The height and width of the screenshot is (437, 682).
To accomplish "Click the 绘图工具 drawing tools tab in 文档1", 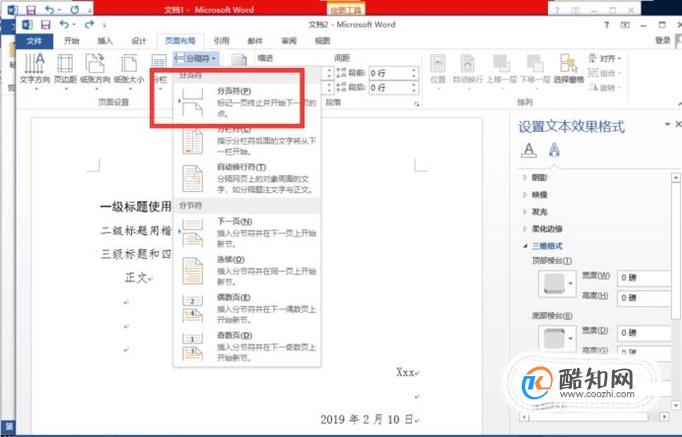I will pos(346,10).
